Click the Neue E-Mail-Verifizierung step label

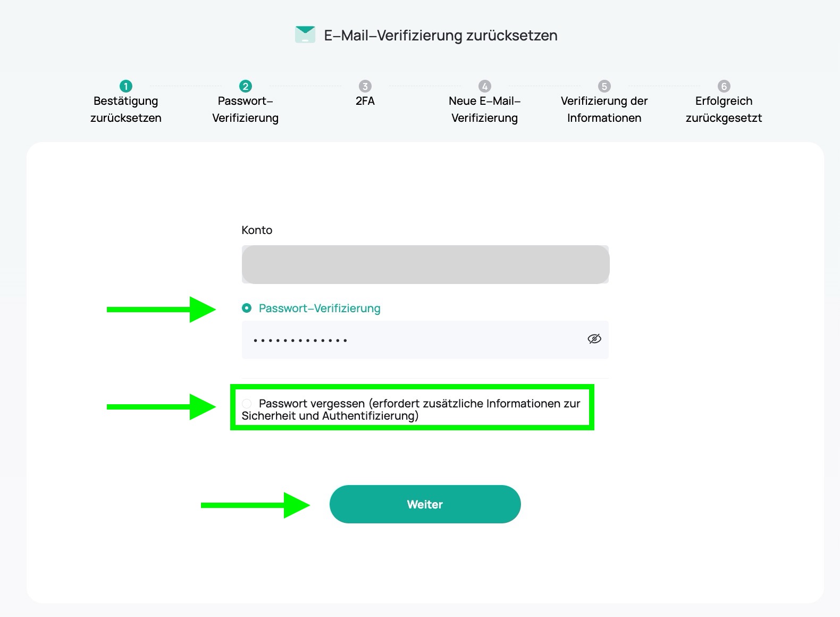coord(484,110)
